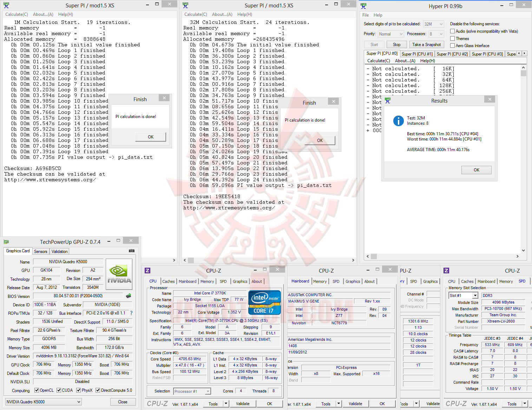This screenshot has width=532, height=410.
Task: Click the GPU-Z app icon in its title bar
Action: point(6,242)
